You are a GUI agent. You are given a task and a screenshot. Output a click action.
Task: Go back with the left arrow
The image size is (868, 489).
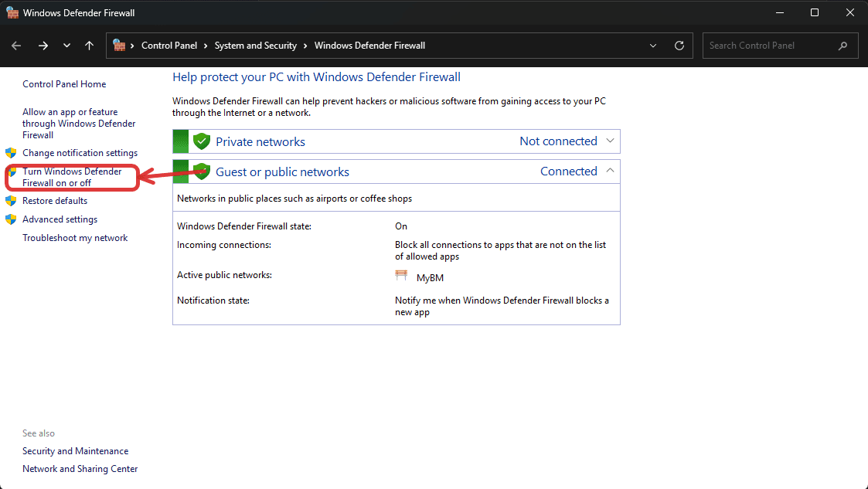tap(16, 46)
